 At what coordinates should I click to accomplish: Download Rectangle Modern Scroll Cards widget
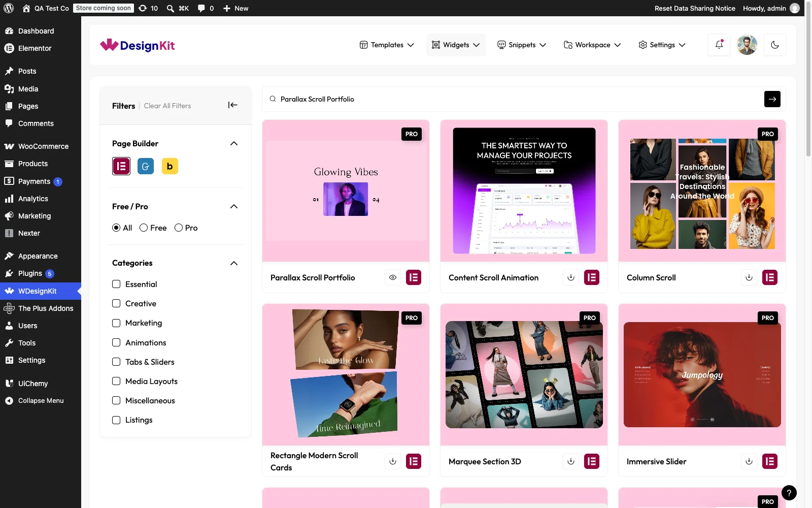[x=393, y=461]
